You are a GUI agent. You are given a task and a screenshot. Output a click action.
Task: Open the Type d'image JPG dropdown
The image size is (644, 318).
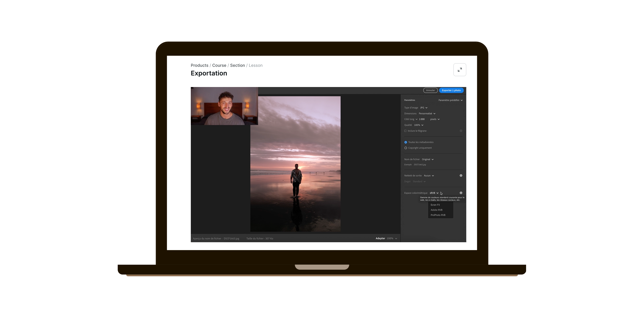(x=423, y=108)
